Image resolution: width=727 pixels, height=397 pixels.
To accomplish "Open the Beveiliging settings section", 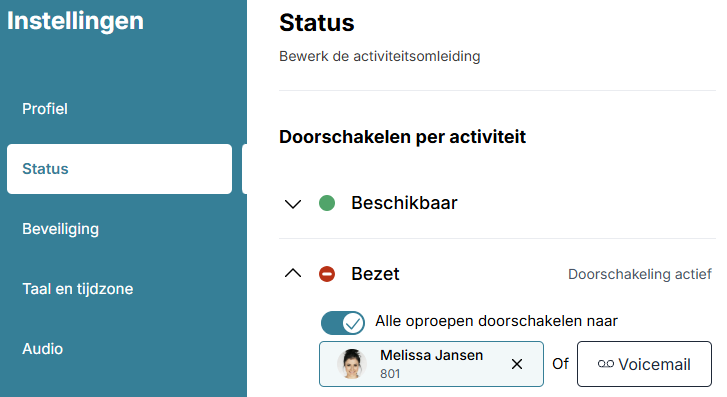I will pyautogui.click(x=61, y=229).
